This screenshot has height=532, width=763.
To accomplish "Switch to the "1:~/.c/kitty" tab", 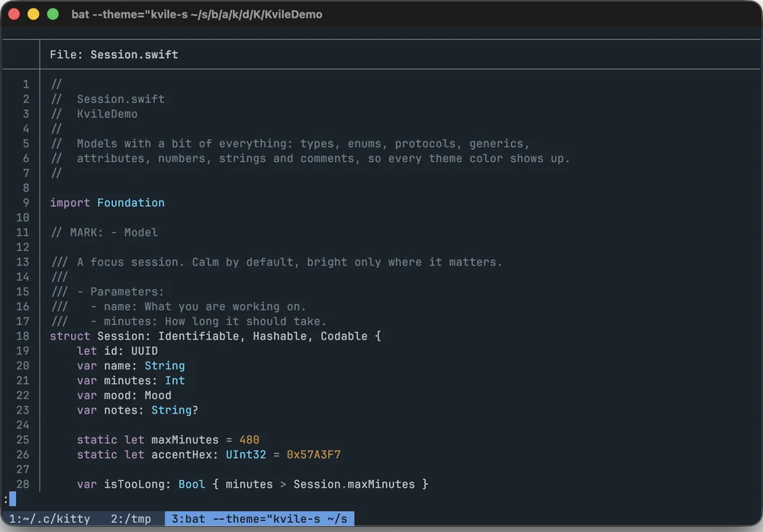I will [49, 519].
